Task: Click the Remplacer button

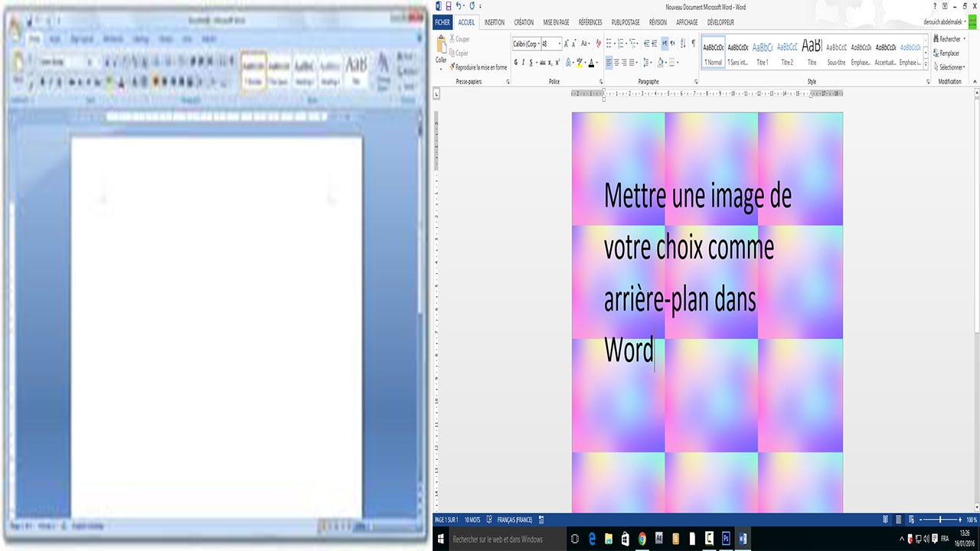Action: [949, 54]
